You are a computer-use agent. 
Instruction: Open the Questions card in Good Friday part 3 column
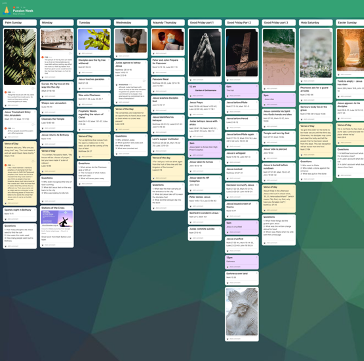pos(279,230)
